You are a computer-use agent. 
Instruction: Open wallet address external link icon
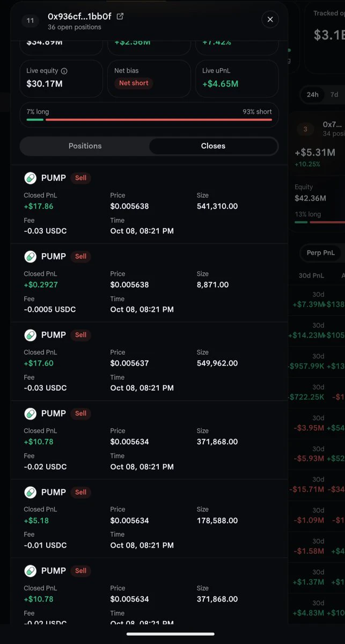click(120, 16)
